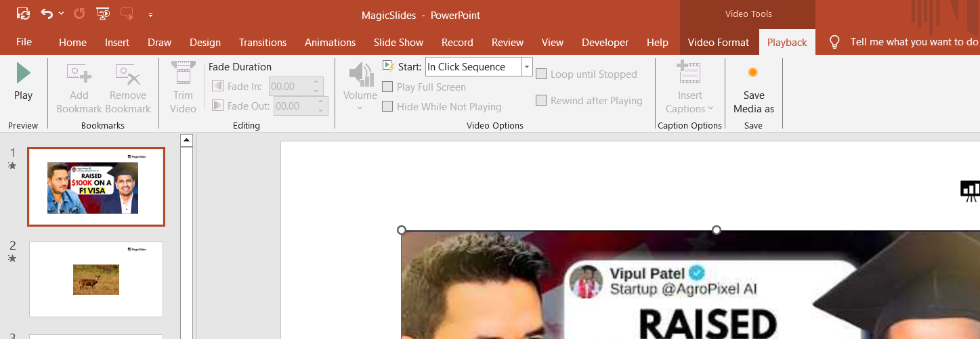The width and height of the screenshot is (980, 339).
Task: Click the Tell me what you want to do box
Action: click(x=914, y=42)
